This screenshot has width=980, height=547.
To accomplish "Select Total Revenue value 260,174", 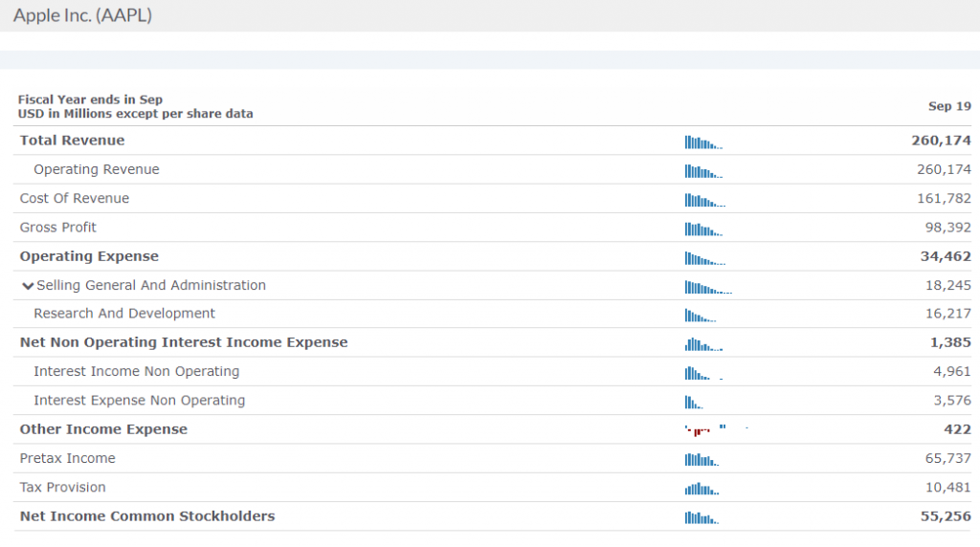I will (x=942, y=141).
